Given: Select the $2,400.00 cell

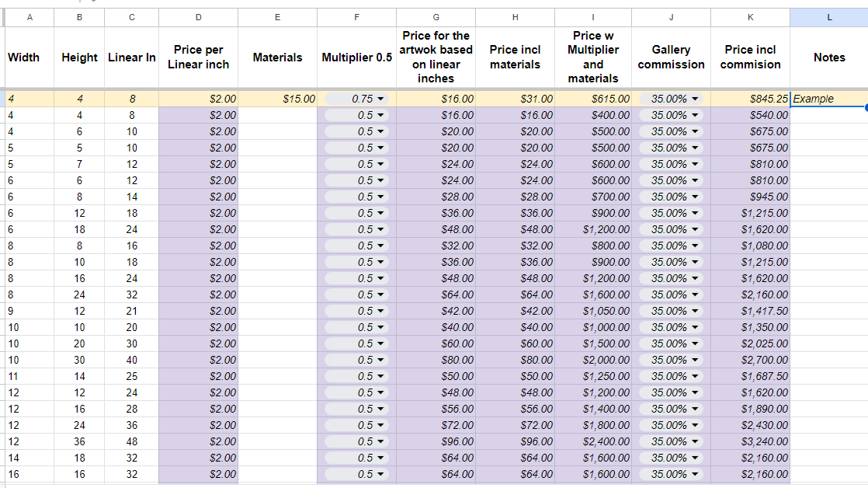Looking at the screenshot, I should click(593, 441).
